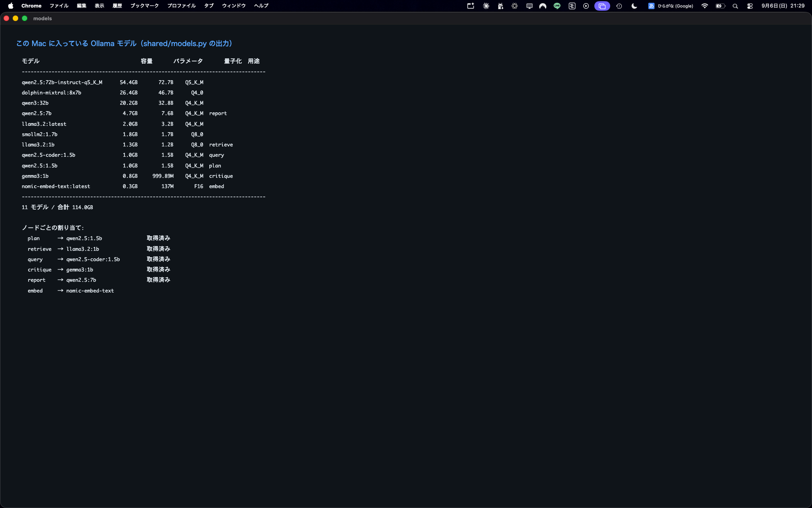Viewport: 812px width, 508px height.
Task: Open the Wi-Fi status icon
Action: [x=705, y=6]
